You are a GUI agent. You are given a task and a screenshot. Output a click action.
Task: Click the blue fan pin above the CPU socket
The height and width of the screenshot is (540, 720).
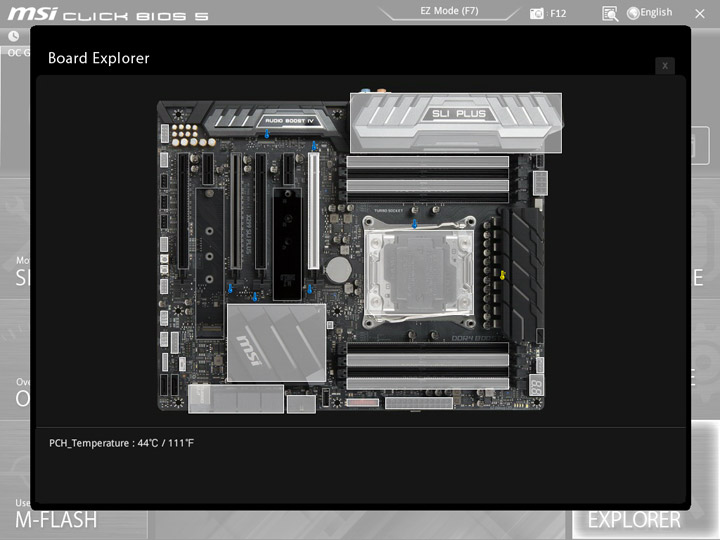[415, 224]
